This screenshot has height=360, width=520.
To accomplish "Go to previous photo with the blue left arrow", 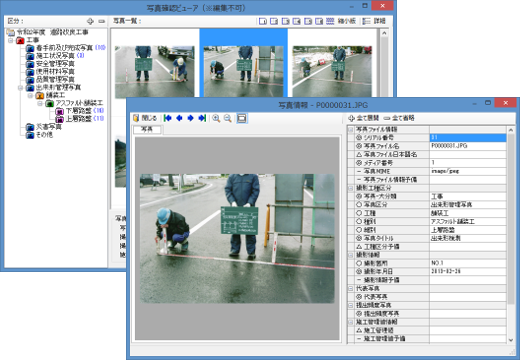I will pyautogui.click(x=179, y=118).
